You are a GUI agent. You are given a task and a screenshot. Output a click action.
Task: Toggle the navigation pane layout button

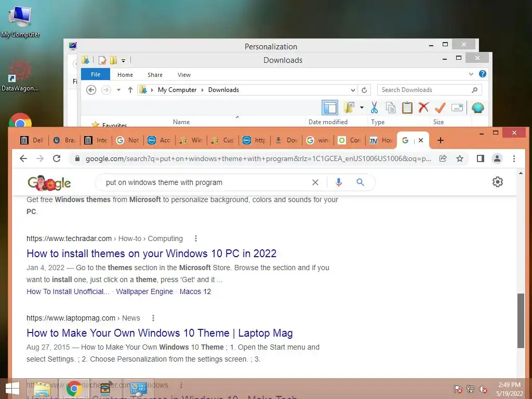point(330,108)
